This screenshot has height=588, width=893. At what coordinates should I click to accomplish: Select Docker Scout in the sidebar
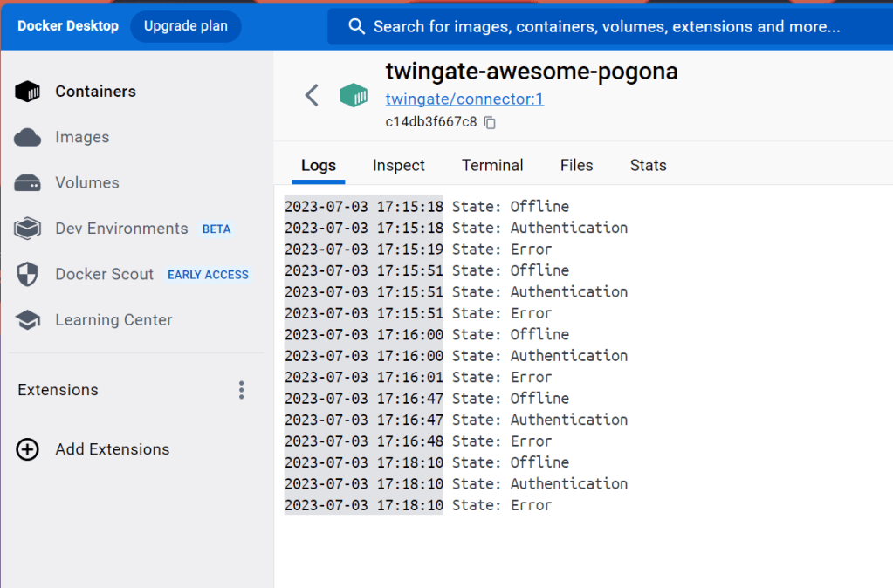pyautogui.click(x=104, y=274)
